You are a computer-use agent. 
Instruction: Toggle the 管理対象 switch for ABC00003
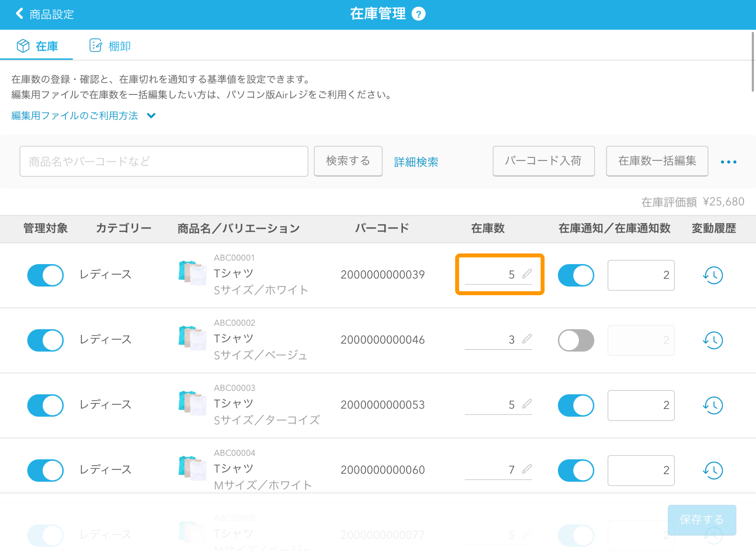point(45,405)
